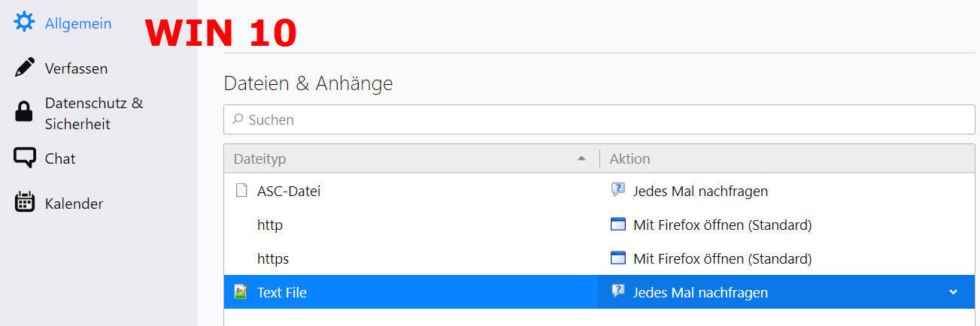Click question mark icon beside ASC-Datei action
Screen dimensions: 980x326
pos(618,191)
